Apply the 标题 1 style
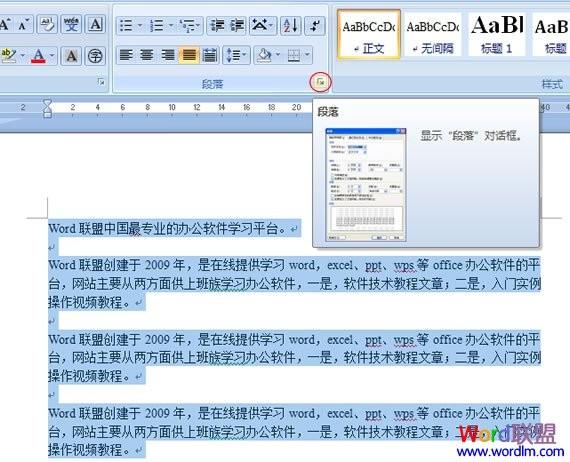This screenshot has height=462, width=570. point(497,34)
